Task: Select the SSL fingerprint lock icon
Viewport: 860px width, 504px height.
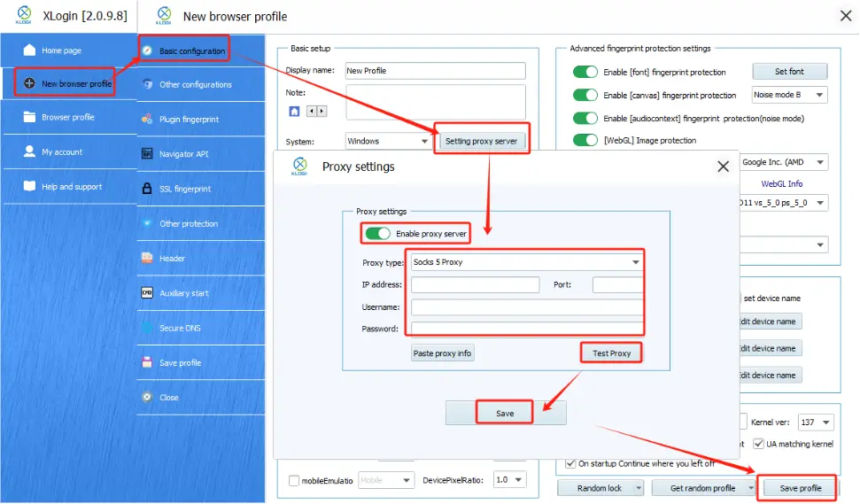Action: (147, 189)
